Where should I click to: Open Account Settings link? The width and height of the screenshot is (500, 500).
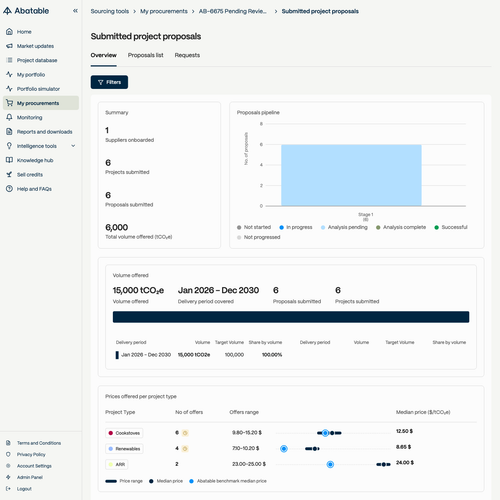pyautogui.click(x=34, y=466)
